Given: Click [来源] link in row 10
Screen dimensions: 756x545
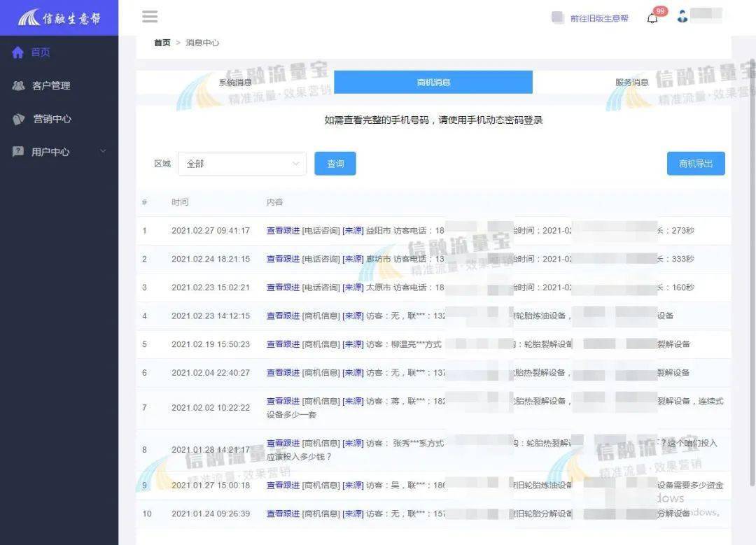Looking at the screenshot, I should (x=353, y=514).
